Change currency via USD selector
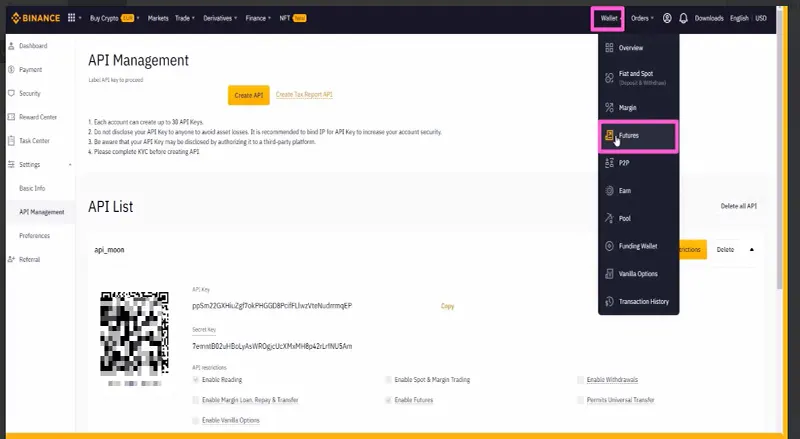This screenshot has width=800, height=439. click(x=761, y=18)
